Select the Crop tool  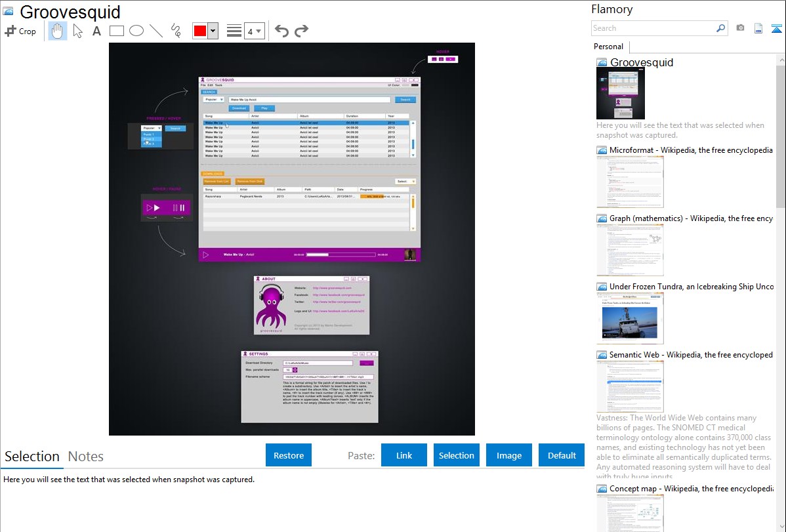point(20,31)
